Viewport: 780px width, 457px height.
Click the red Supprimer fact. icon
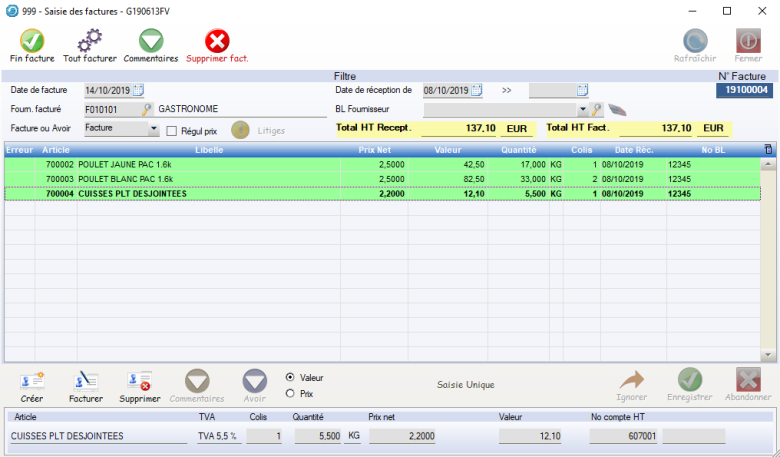coord(217,41)
